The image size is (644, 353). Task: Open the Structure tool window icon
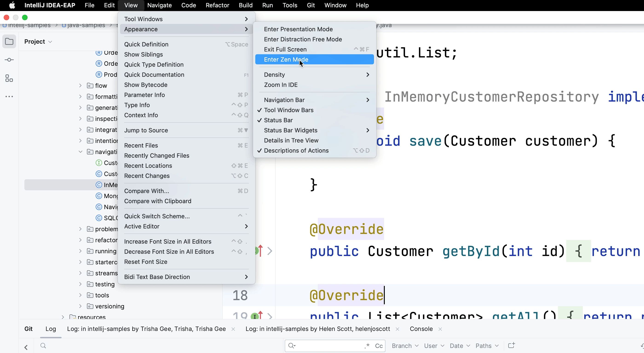pyautogui.click(x=9, y=78)
